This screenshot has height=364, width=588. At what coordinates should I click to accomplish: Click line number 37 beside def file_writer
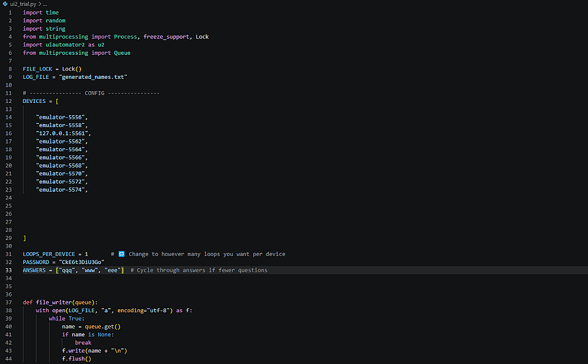8,302
